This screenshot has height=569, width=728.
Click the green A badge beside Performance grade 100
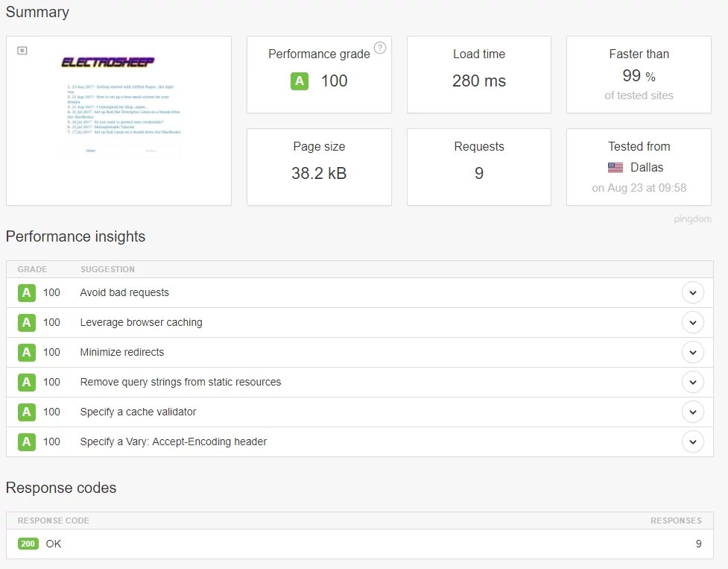coord(300,81)
